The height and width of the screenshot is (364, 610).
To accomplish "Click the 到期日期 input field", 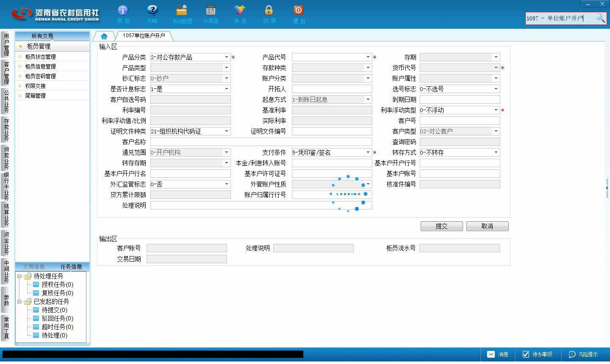I will (460, 99).
